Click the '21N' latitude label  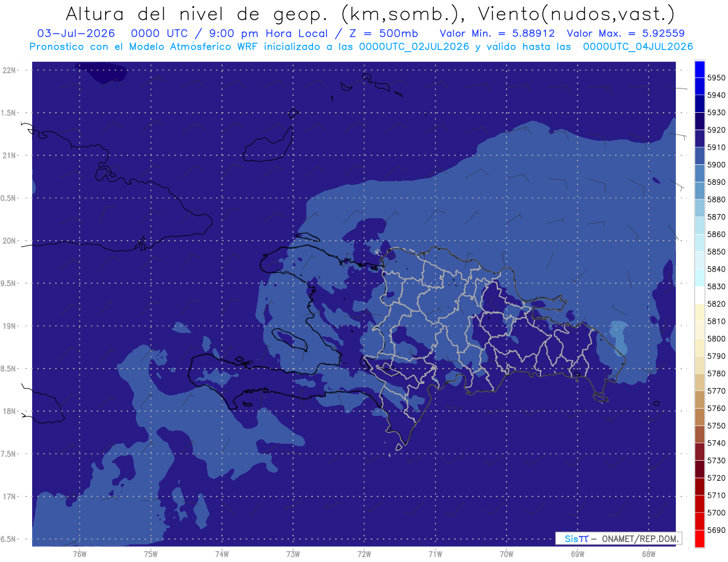click(x=10, y=156)
